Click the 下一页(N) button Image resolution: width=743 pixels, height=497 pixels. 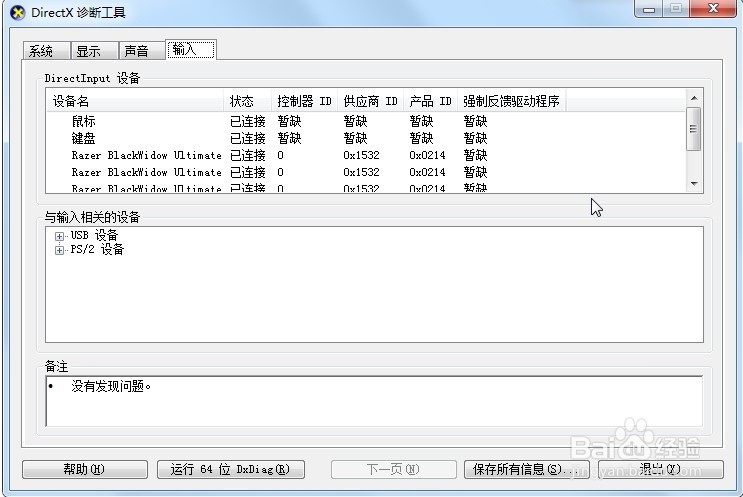(x=393, y=470)
